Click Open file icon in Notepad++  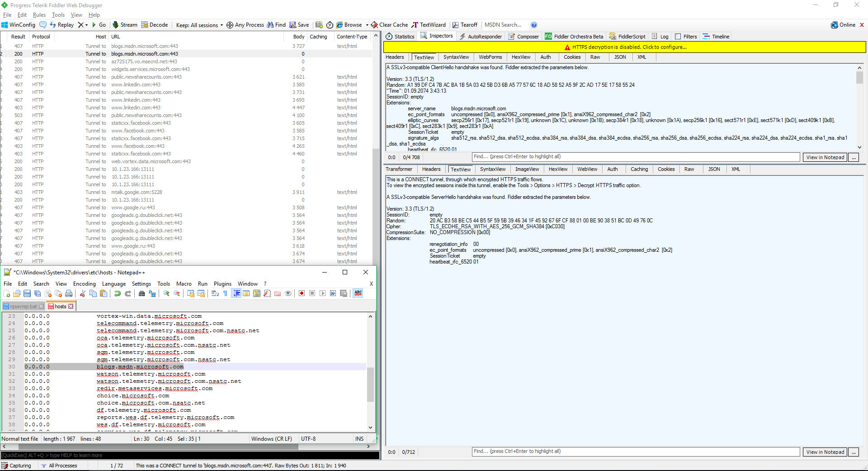[17, 293]
